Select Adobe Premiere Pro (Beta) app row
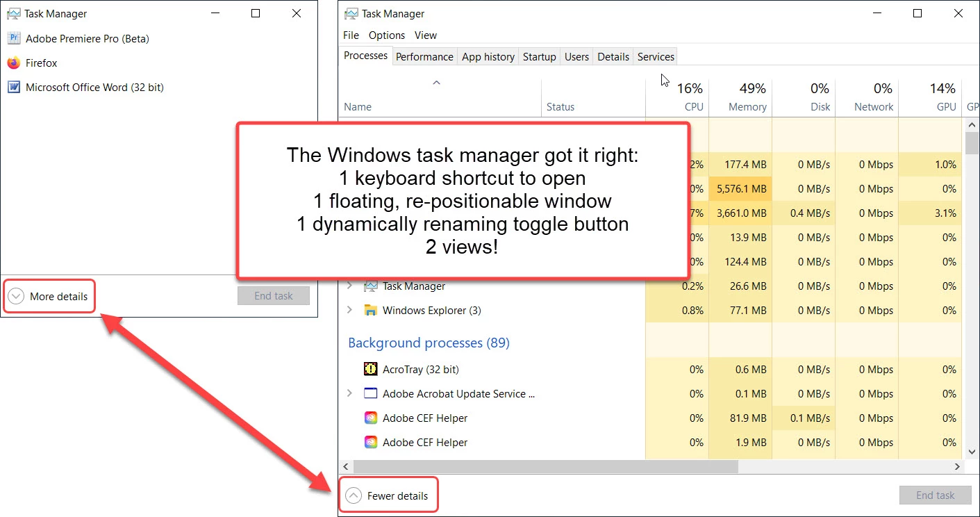 click(x=159, y=39)
